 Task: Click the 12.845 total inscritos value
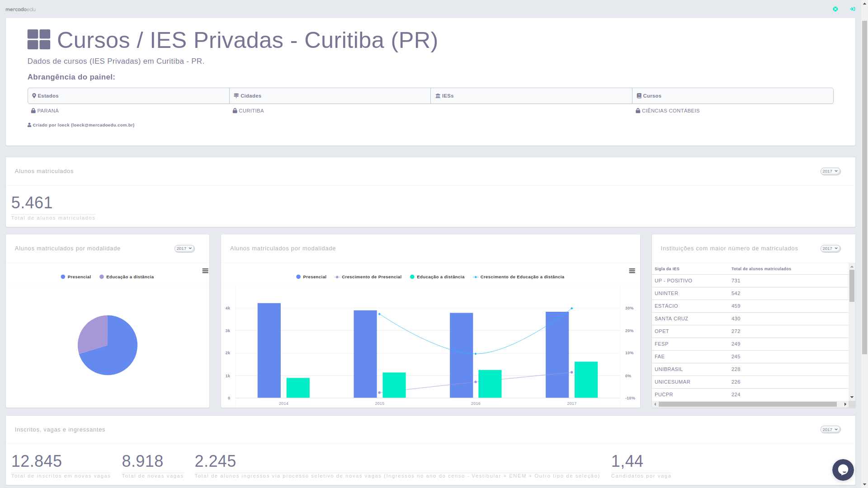[37, 461]
